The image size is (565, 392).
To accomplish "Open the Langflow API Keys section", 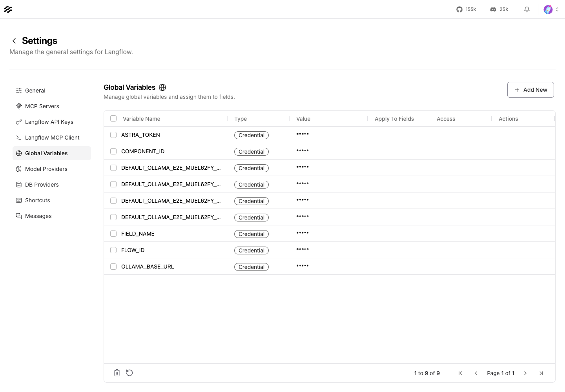I will click(x=52, y=122).
